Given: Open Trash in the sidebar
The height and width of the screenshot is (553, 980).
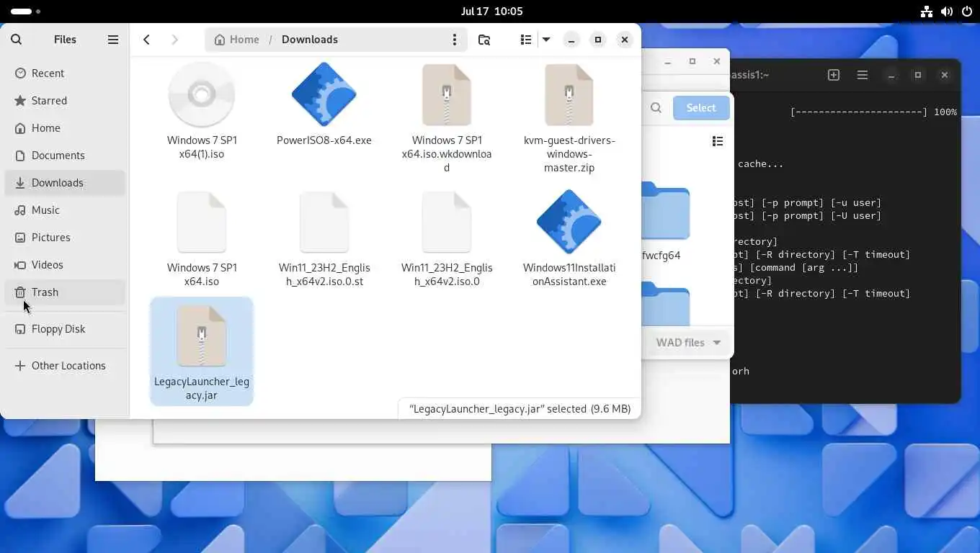Looking at the screenshot, I should tap(65, 292).
